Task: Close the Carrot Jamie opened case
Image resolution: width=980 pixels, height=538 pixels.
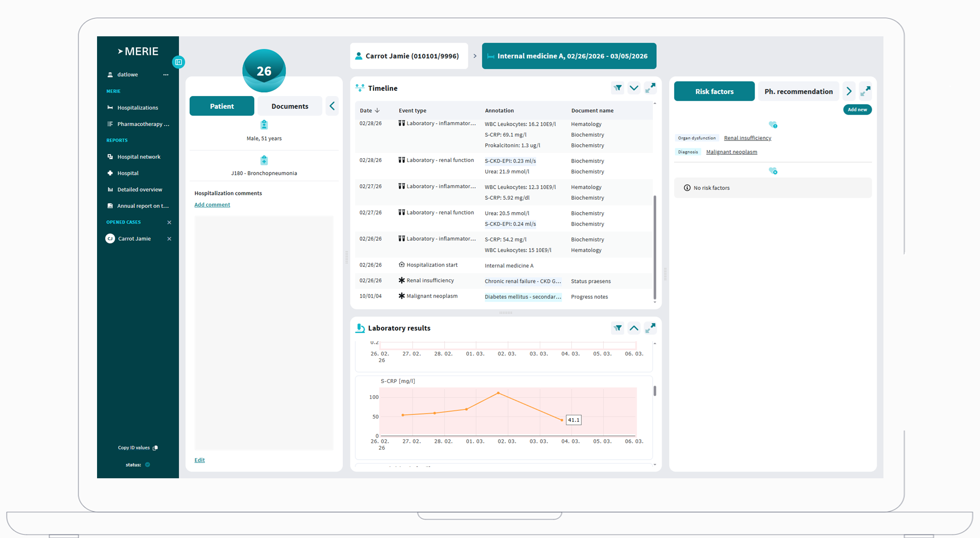Action: 169,239
